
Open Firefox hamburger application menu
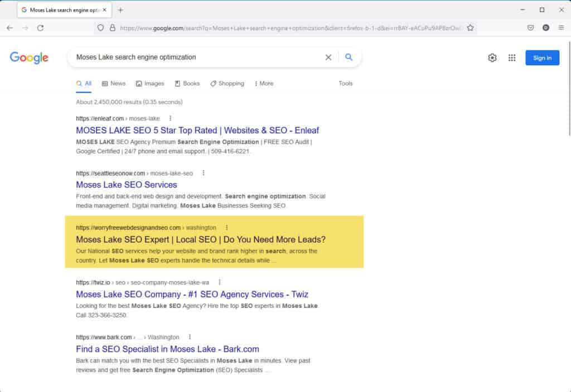coord(561,28)
